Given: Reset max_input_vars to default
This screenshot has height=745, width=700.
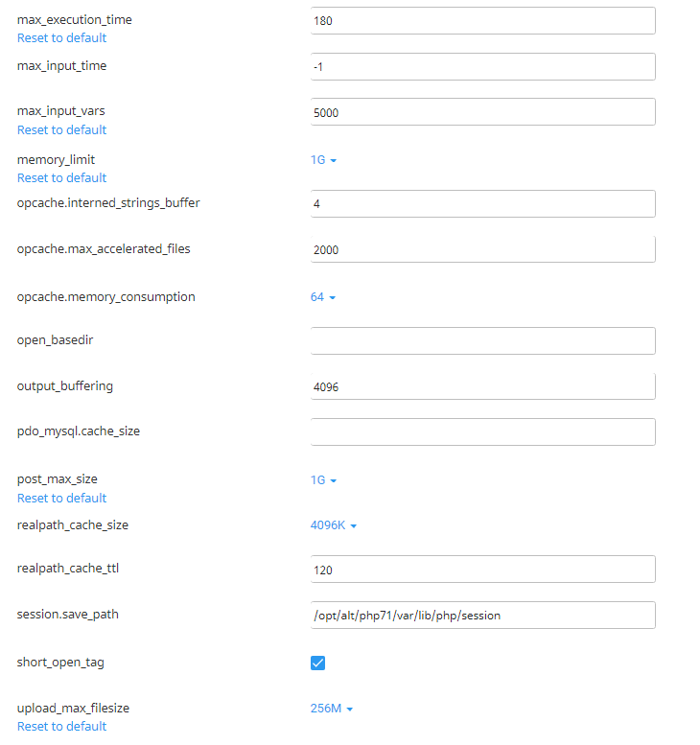Looking at the screenshot, I should [61, 130].
